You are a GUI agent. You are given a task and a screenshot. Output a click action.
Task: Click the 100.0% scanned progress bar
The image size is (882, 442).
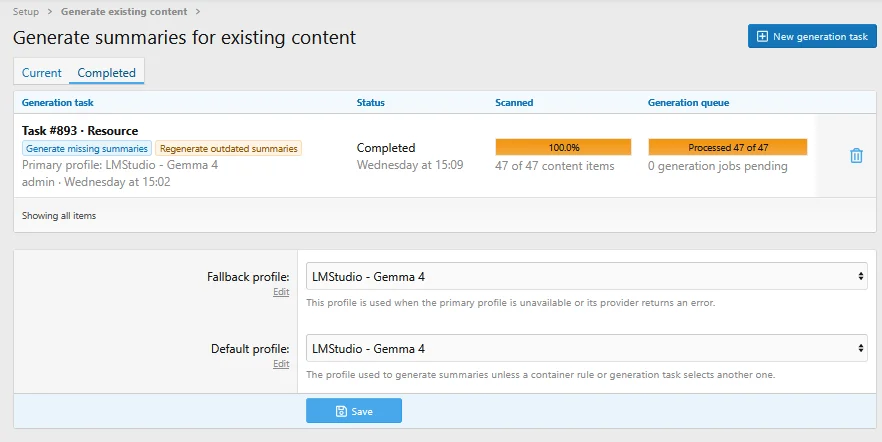pyautogui.click(x=563, y=147)
